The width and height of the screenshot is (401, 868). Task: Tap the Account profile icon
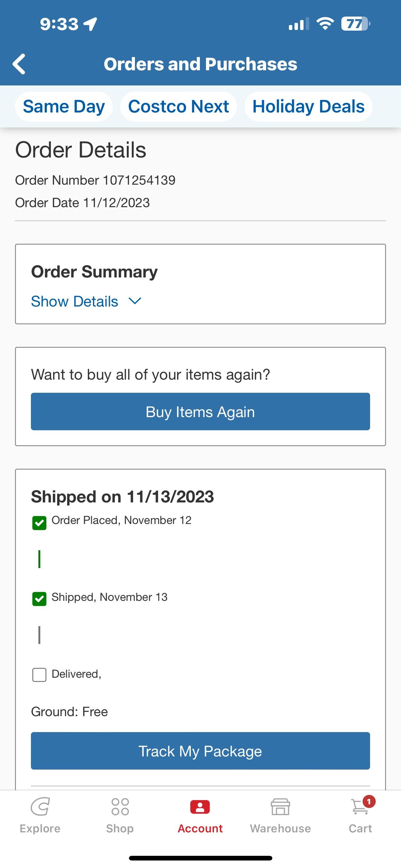point(200,807)
